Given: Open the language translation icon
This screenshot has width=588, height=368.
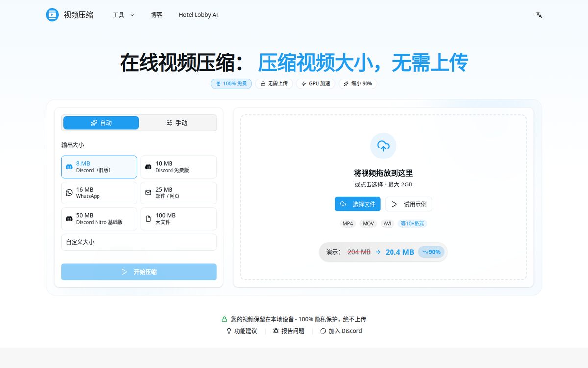Looking at the screenshot, I should click(539, 15).
